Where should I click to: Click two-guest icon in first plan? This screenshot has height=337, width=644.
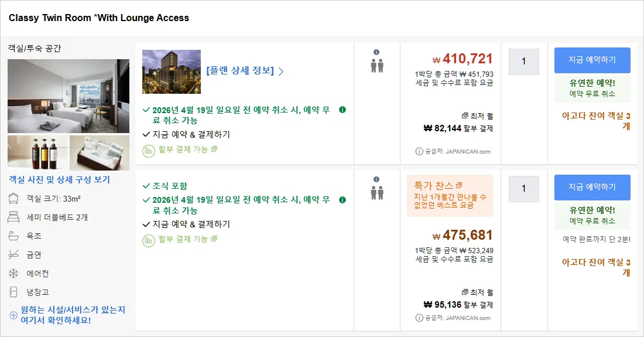[377, 66]
